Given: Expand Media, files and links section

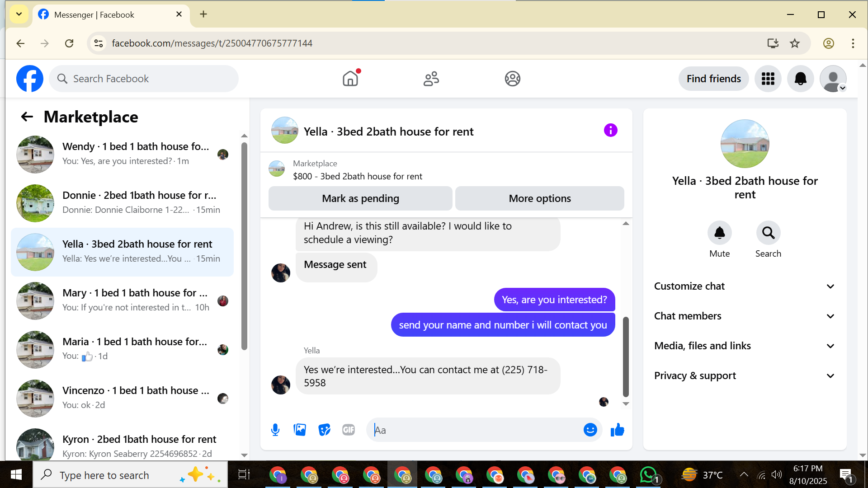Looking at the screenshot, I should coord(744,346).
